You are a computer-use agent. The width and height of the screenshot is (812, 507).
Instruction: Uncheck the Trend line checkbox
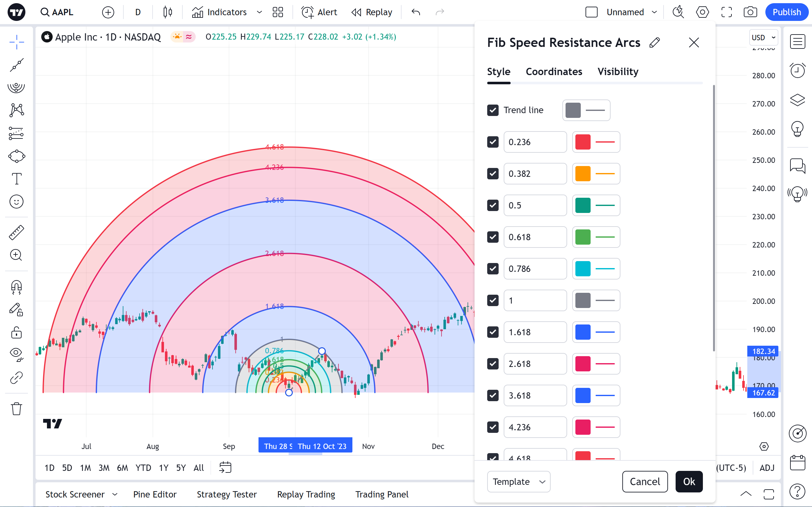pos(493,110)
